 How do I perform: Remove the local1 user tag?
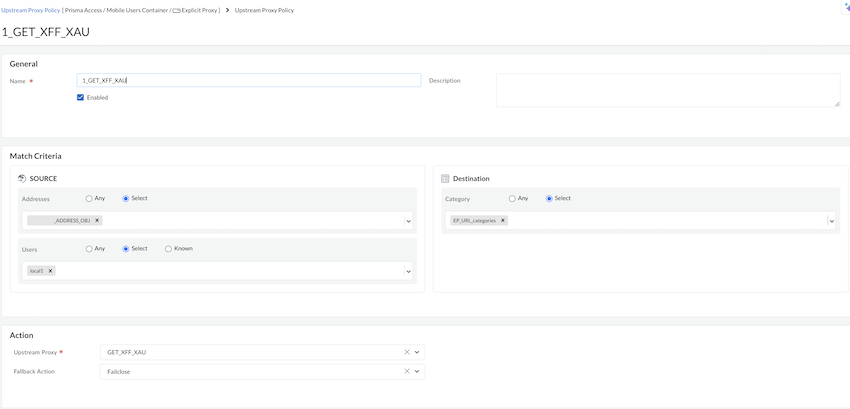[51, 271]
